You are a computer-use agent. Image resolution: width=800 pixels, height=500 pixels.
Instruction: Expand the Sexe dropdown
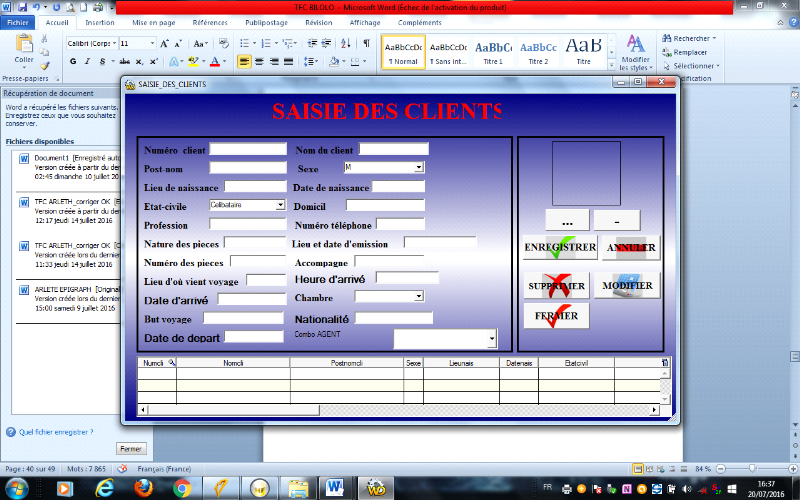click(418, 168)
